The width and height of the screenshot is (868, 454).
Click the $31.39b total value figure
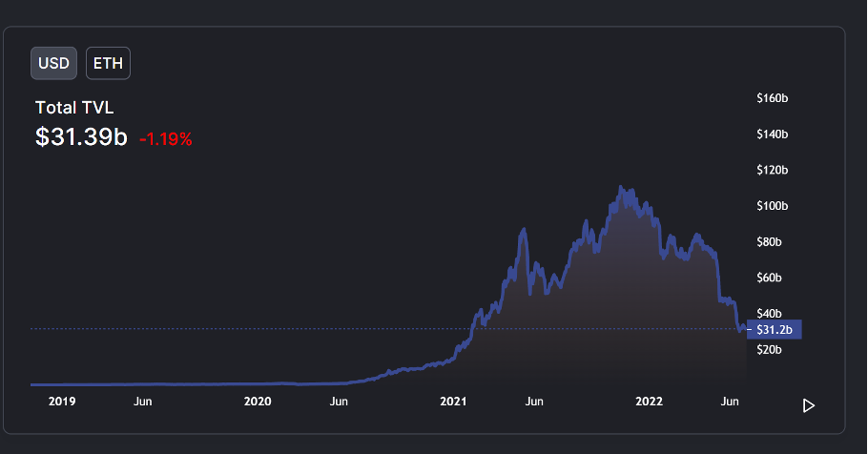[x=81, y=136]
